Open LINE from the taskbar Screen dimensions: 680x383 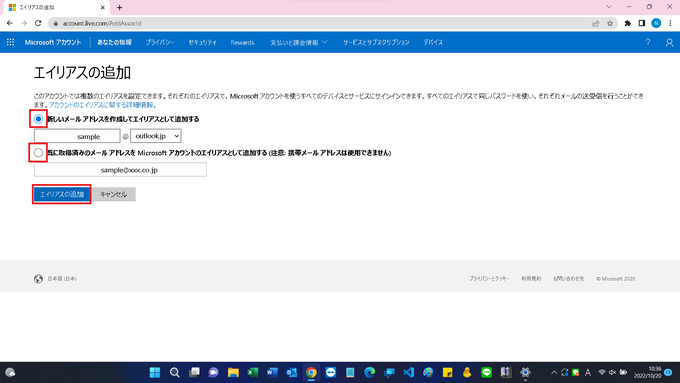[487, 372]
